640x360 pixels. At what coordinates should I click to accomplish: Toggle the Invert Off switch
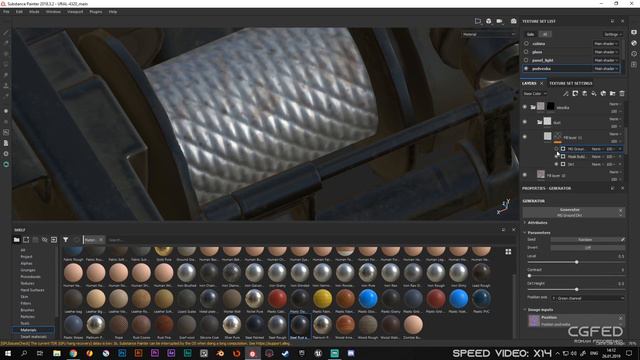[x=587, y=247]
